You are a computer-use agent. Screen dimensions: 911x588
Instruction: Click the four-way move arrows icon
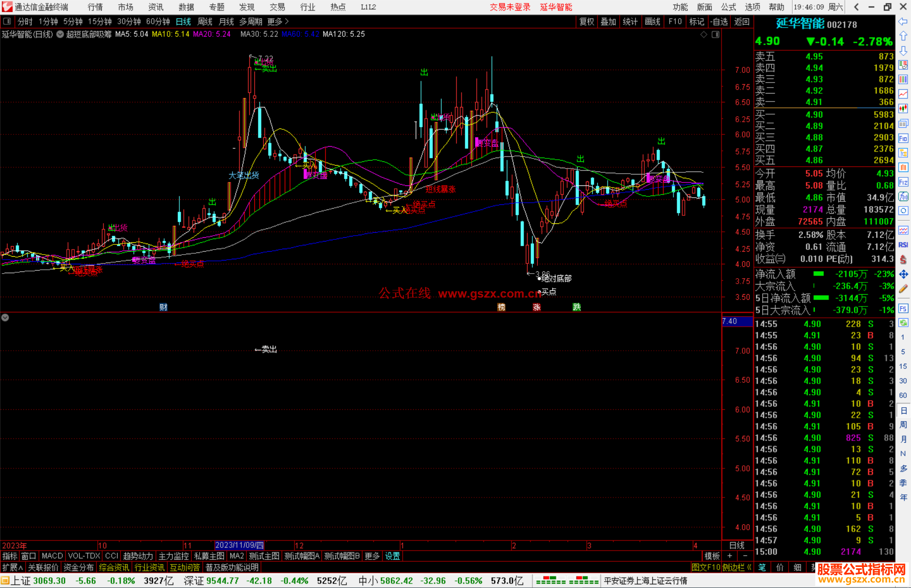tap(903, 274)
